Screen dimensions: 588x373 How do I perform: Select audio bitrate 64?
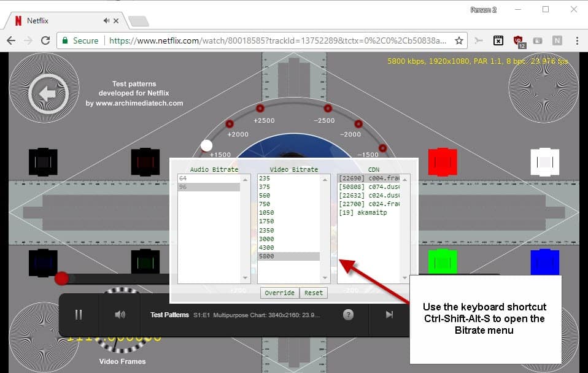pos(209,179)
